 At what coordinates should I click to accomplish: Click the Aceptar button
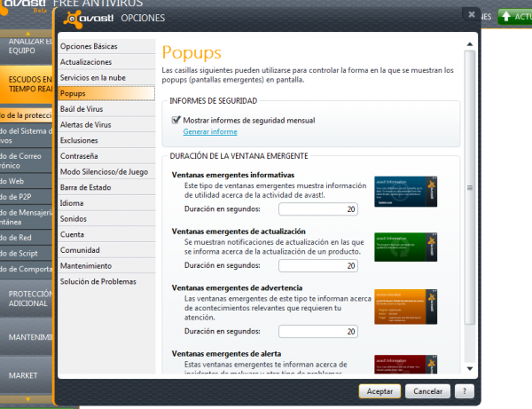coord(379,391)
